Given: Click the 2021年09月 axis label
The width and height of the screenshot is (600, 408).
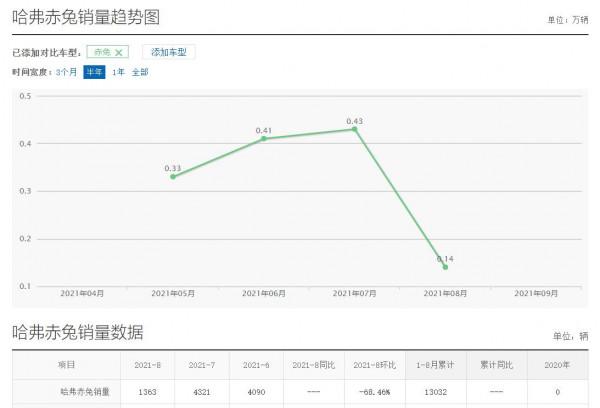Looking at the screenshot, I should (x=536, y=294).
